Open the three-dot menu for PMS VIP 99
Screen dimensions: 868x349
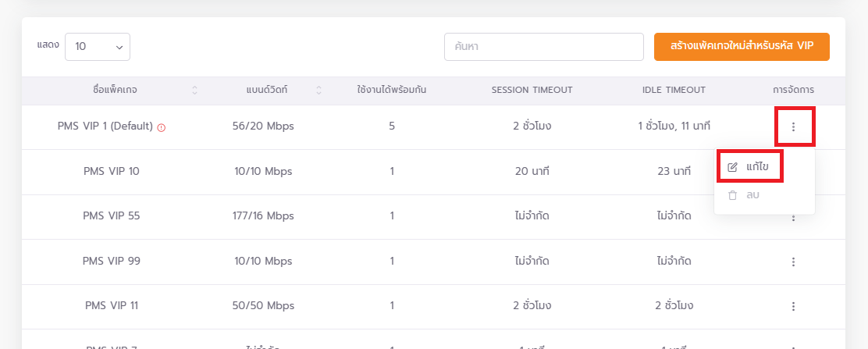point(794,262)
